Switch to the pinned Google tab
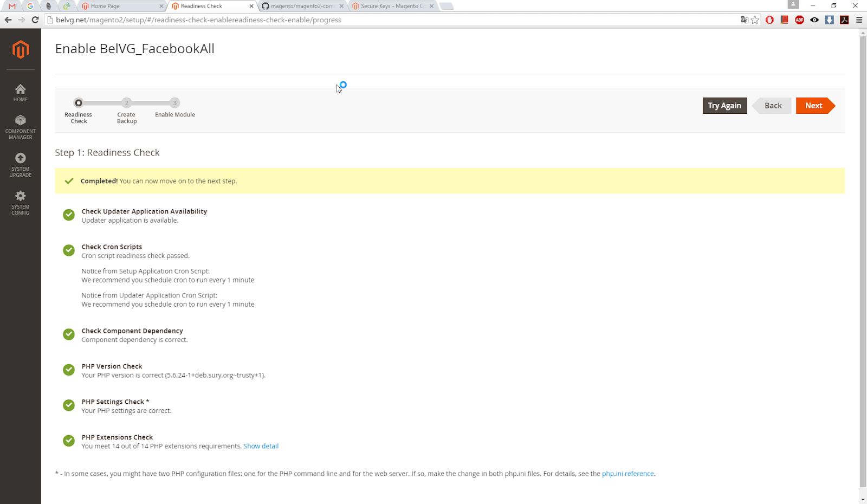Viewport: 867px width, 504px height. coord(30,6)
